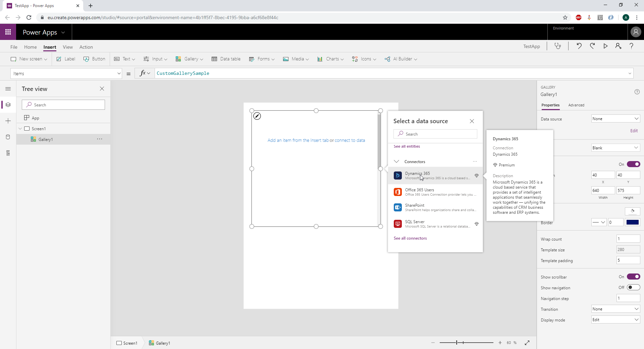644x349 pixels.
Task: Open the Power Apps waffle app launcher
Action: pyautogui.click(x=8, y=32)
